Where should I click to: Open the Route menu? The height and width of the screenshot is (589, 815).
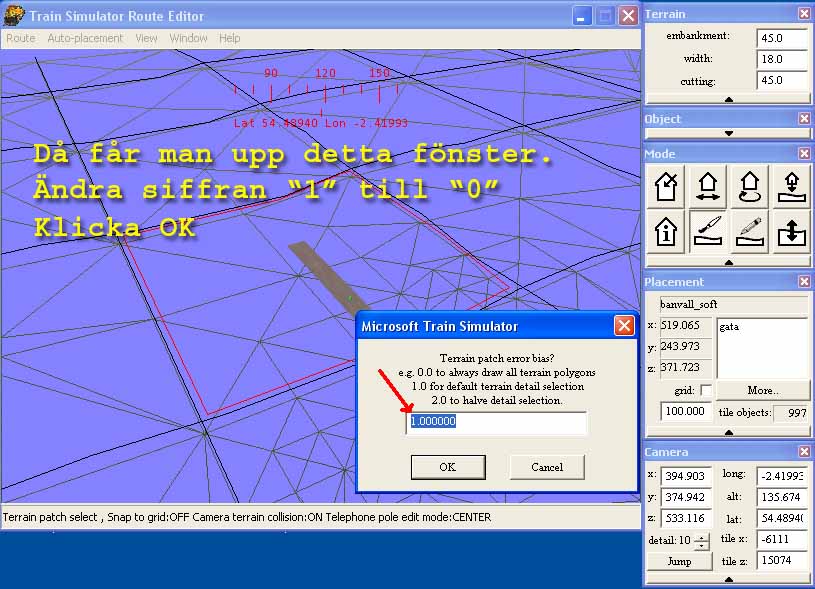tap(21, 38)
